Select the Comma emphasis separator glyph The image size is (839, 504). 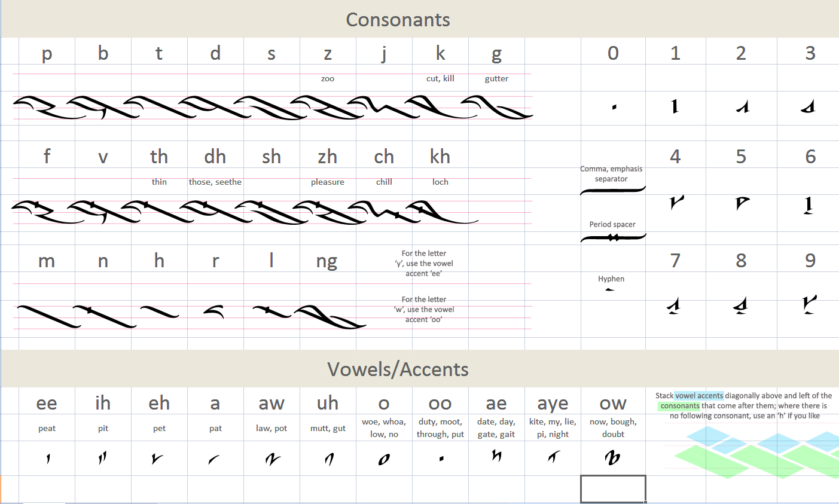(612, 191)
